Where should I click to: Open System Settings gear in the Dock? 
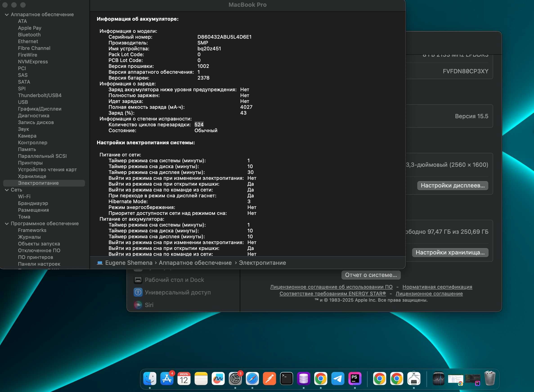(x=235, y=379)
